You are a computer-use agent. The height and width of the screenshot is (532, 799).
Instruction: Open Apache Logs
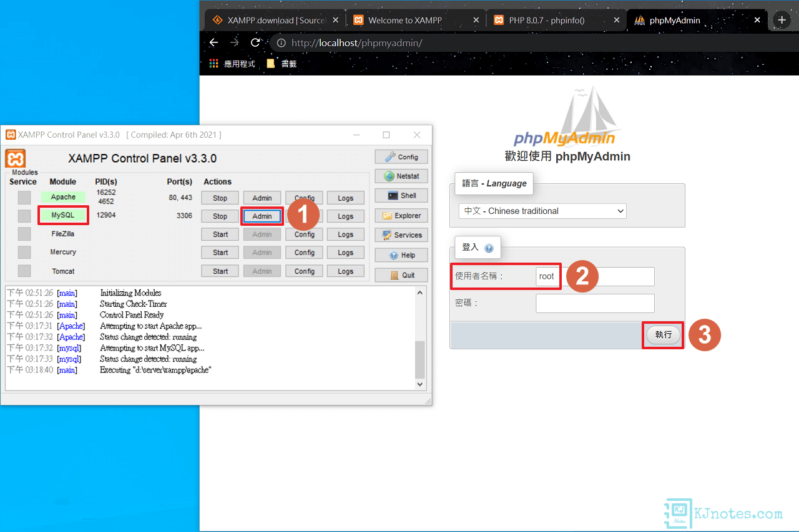click(x=346, y=198)
